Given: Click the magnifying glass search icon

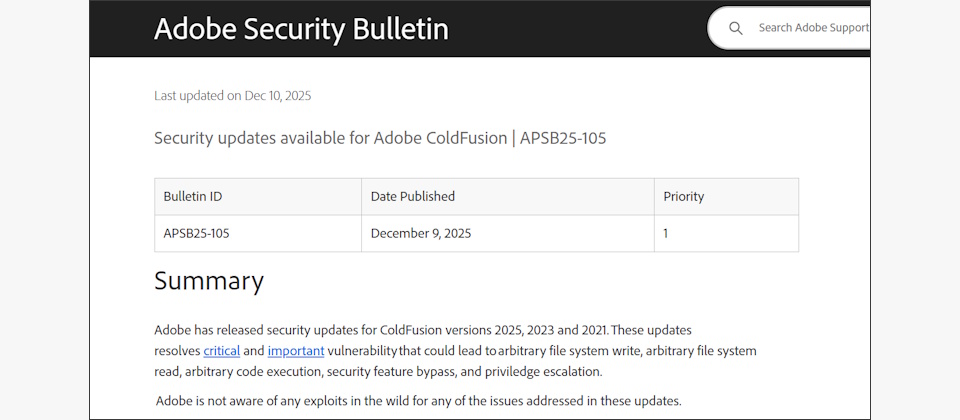Looking at the screenshot, I should 736,28.
